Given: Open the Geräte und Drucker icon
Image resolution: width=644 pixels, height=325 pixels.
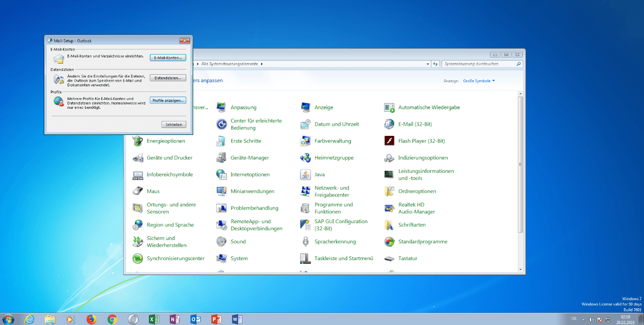Looking at the screenshot, I should 138,158.
